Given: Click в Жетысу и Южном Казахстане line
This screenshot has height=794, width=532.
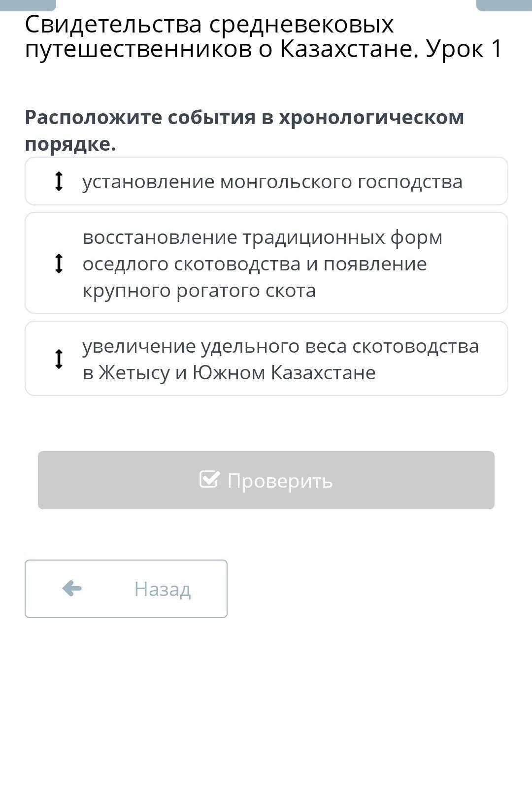Looking at the screenshot, I should (x=229, y=373).
